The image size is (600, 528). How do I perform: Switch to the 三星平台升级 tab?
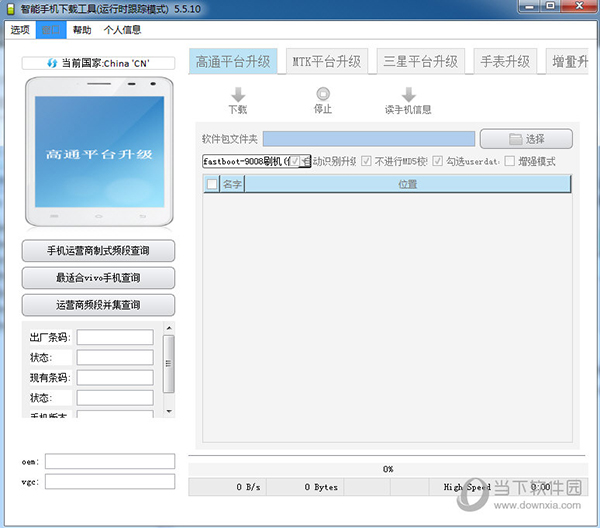coord(420,61)
